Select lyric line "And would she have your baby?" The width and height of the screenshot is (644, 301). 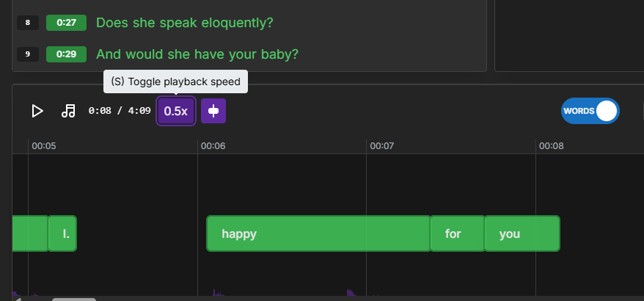coord(197,54)
